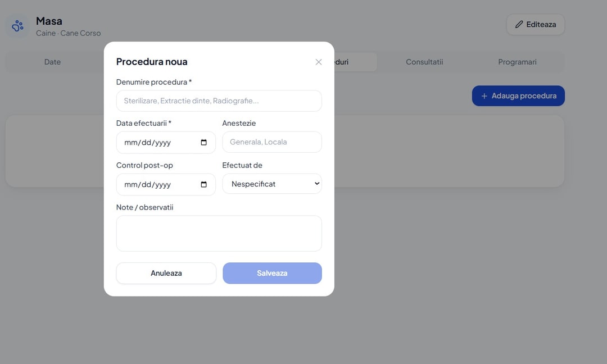
Task: Select year segment of Control post-op date
Action: tap(162, 184)
